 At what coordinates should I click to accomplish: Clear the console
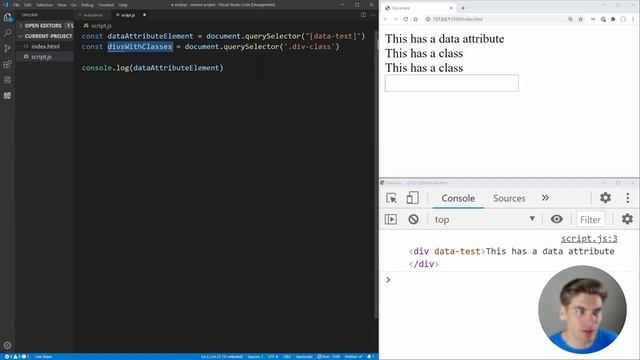[x=413, y=219]
